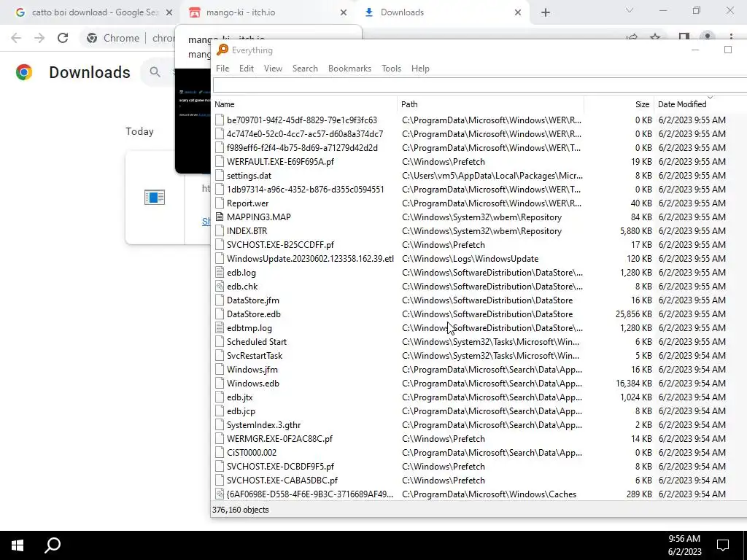Open a new Chrome tab
747x560 pixels.
coord(546,12)
